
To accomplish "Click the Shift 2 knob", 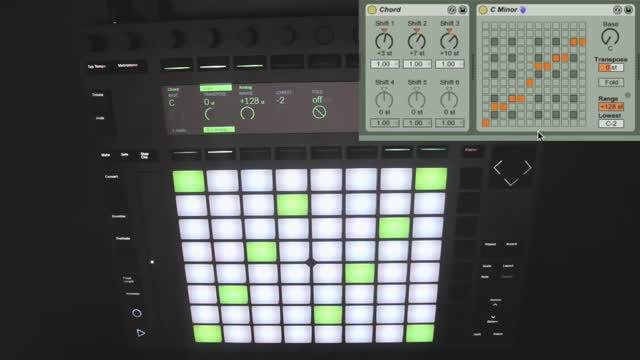I will coord(417,41).
